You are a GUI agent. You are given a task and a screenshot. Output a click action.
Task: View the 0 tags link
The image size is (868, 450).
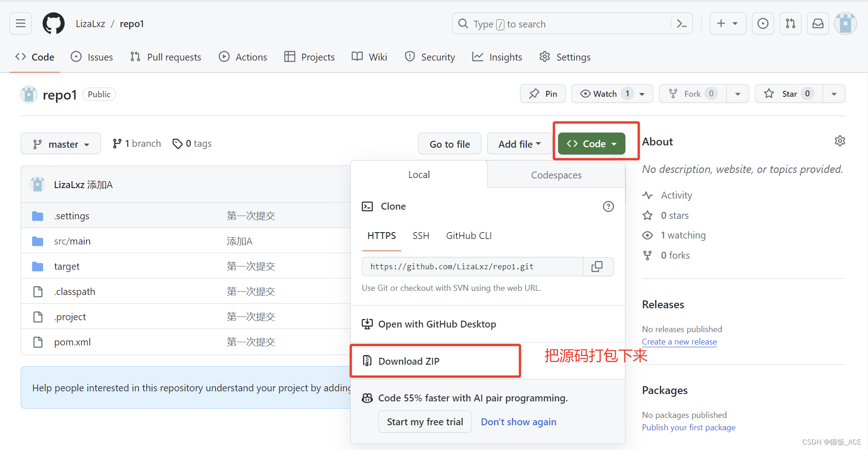(192, 144)
